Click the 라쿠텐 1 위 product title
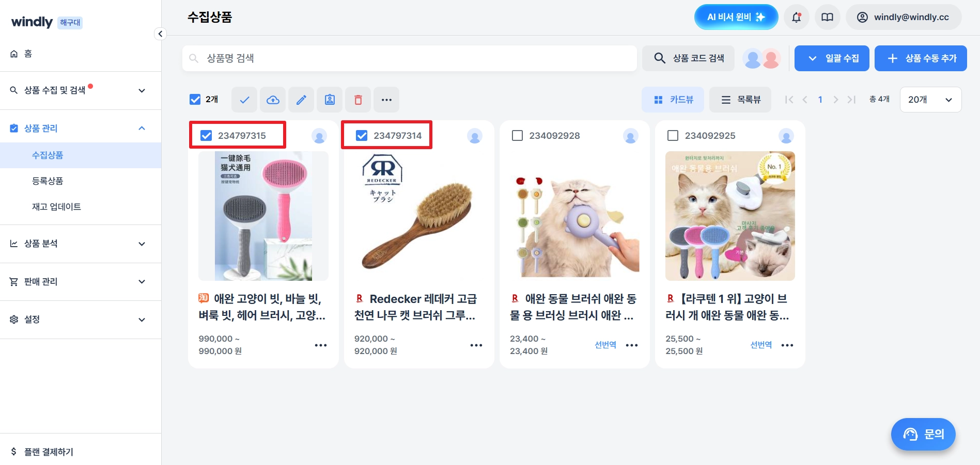Screen dimensions: 980x465 click(727, 307)
